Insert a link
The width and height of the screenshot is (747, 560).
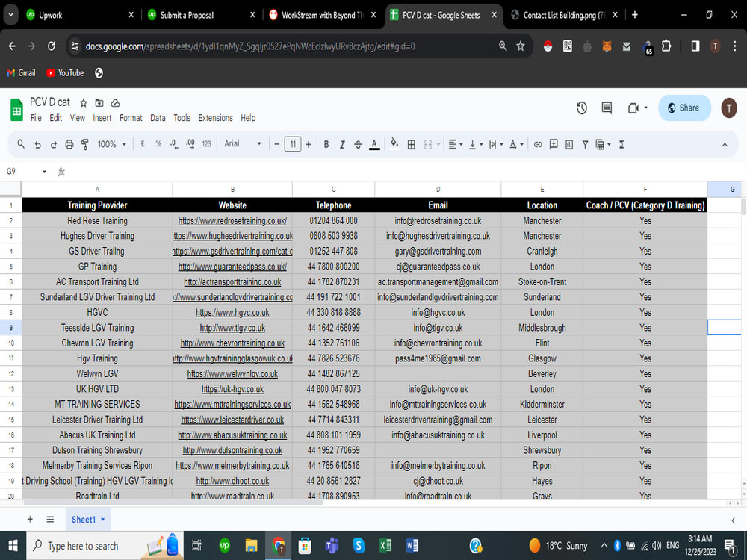(538, 144)
